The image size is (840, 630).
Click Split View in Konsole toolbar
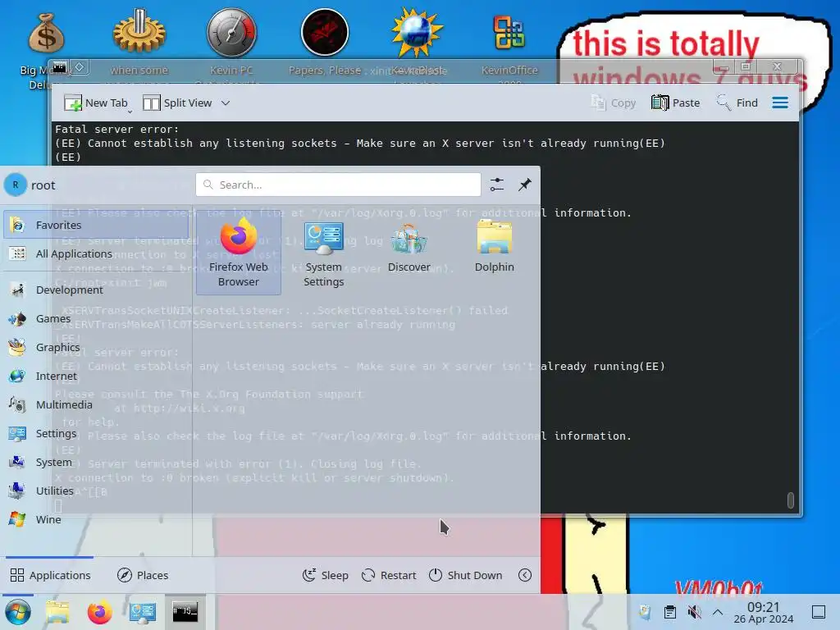(x=178, y=103)
